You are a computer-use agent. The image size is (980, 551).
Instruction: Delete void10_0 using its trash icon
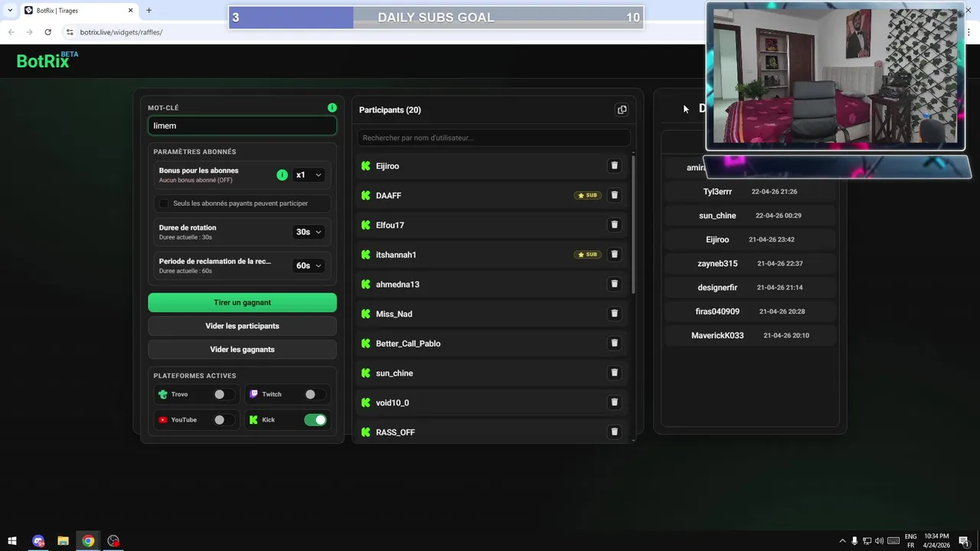(x=614, y=402)
